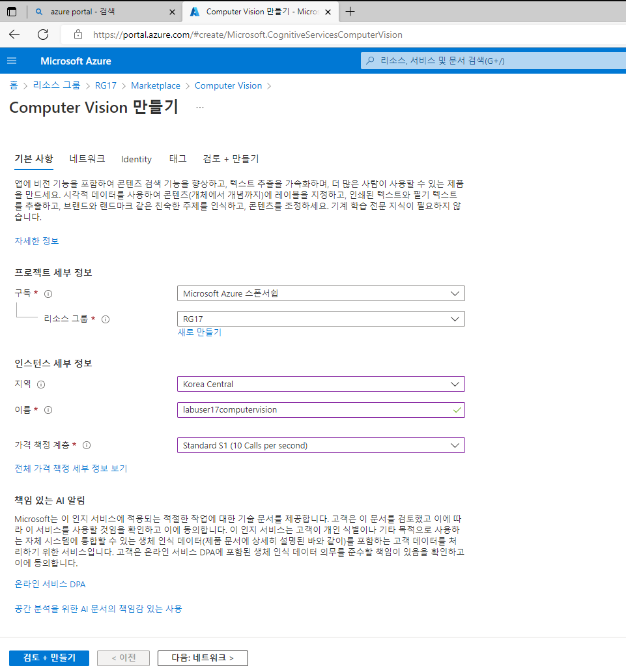Open the 온라인 서비스 DPA link
The width and height of the screenshot is (626, 672).
(50, 584)
